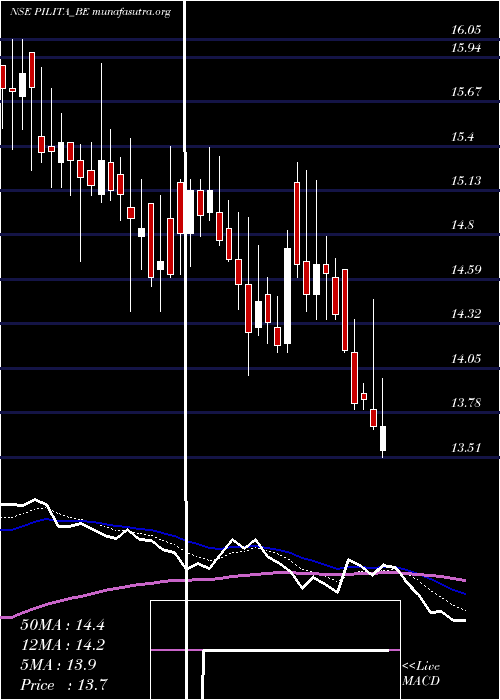Viewport: 500px width, 700px height.
Task: Click the 15.4 price axis label
Action: pyautogui.click(x=462, y=137)
